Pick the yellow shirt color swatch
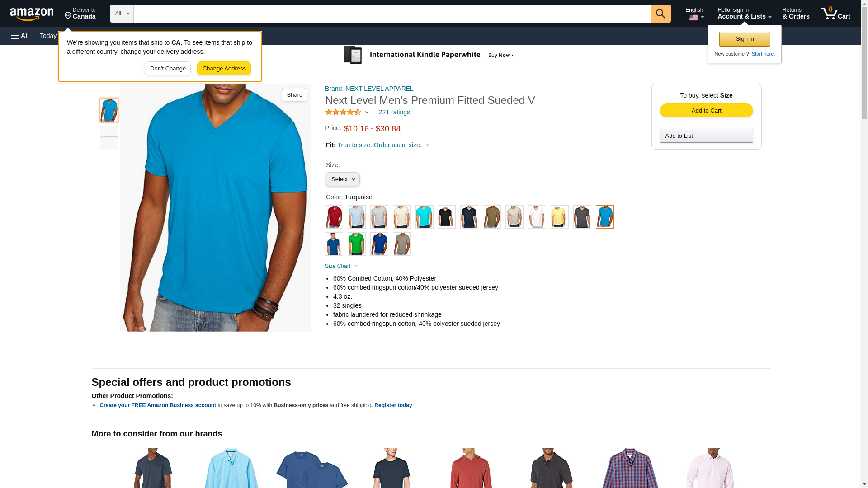 click(x=560, y=217)
